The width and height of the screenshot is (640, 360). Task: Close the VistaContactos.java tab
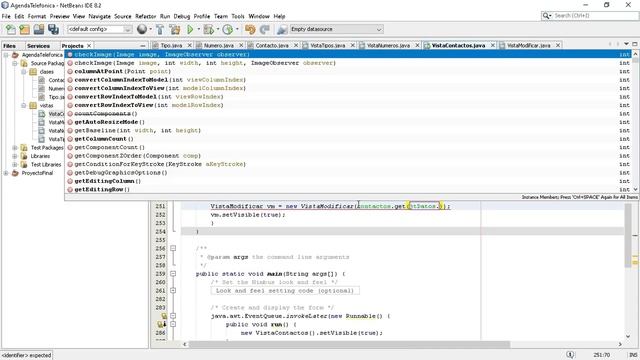(493, 45)
